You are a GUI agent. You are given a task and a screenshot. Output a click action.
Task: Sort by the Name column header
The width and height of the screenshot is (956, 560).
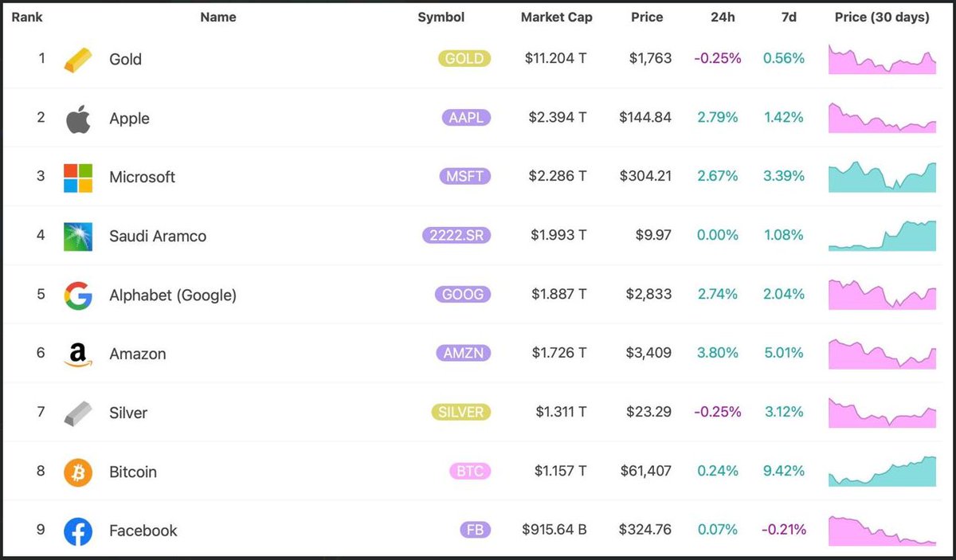point(218,17)
